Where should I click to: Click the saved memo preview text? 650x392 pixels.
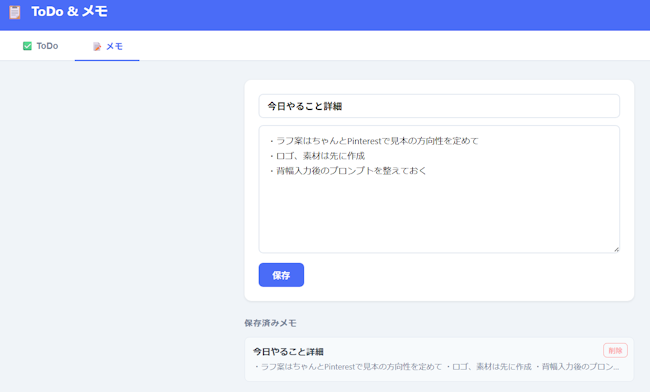pos(436,367)
